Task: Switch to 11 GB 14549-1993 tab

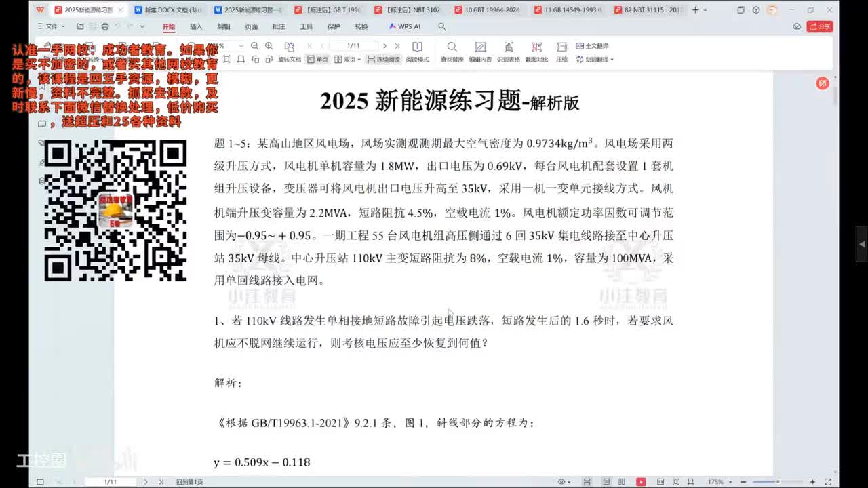Action: pos(568,10)
